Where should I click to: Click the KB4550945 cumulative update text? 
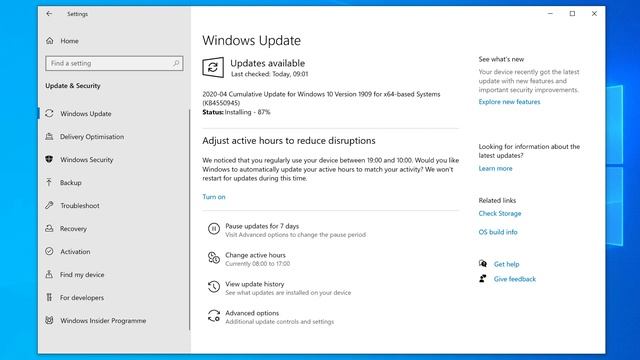pyautogui.click(x=321, y=98)
